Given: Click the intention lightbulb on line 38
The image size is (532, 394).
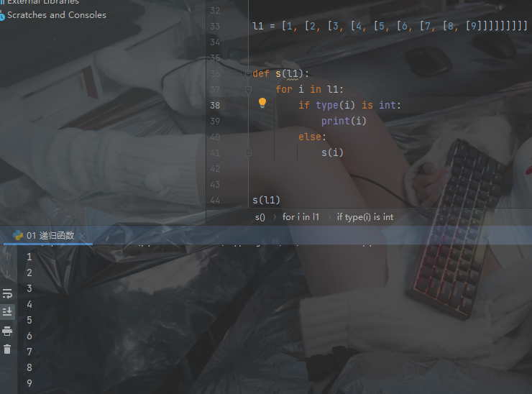Looking at the screenshot, I should 262,103.
